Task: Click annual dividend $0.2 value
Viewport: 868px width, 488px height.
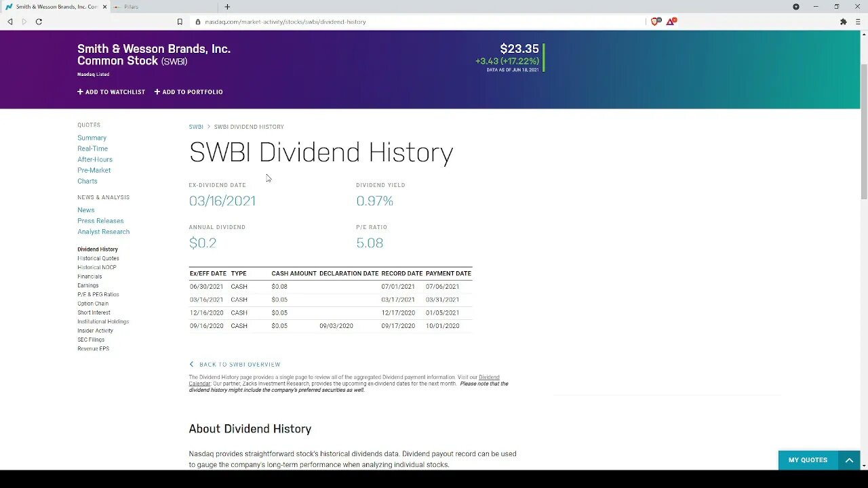Action: point(203,243)
